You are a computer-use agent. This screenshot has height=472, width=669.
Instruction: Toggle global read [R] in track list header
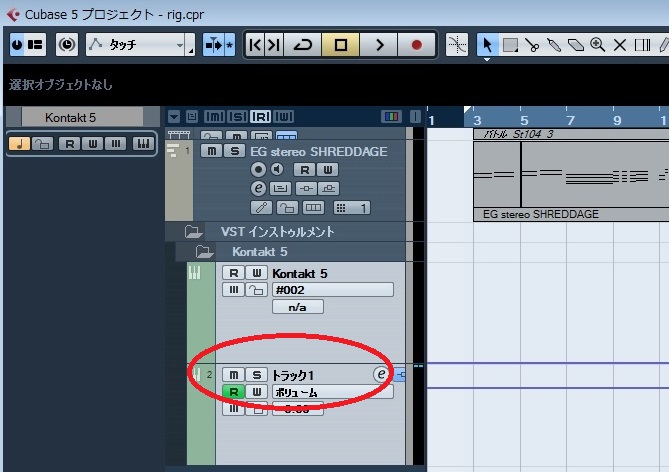(x=261, y=117)
